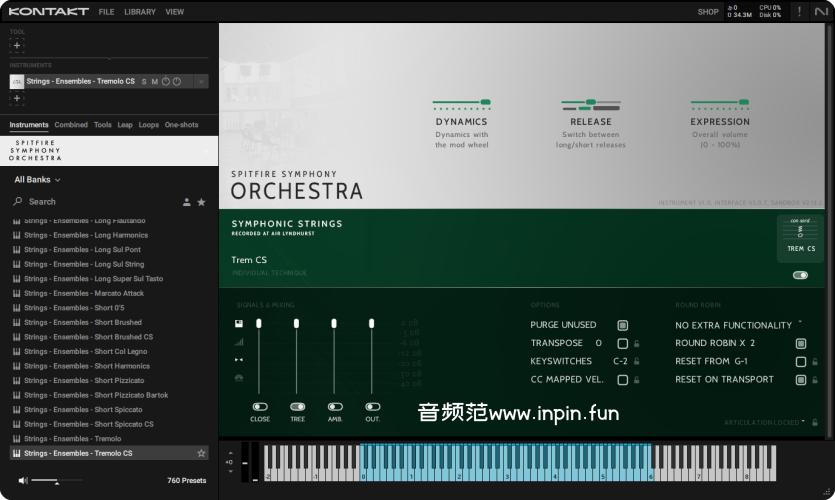Click the lock beside RESET FROM G-1
This screenshot has height=500, width=835.
tap(815, 362)
